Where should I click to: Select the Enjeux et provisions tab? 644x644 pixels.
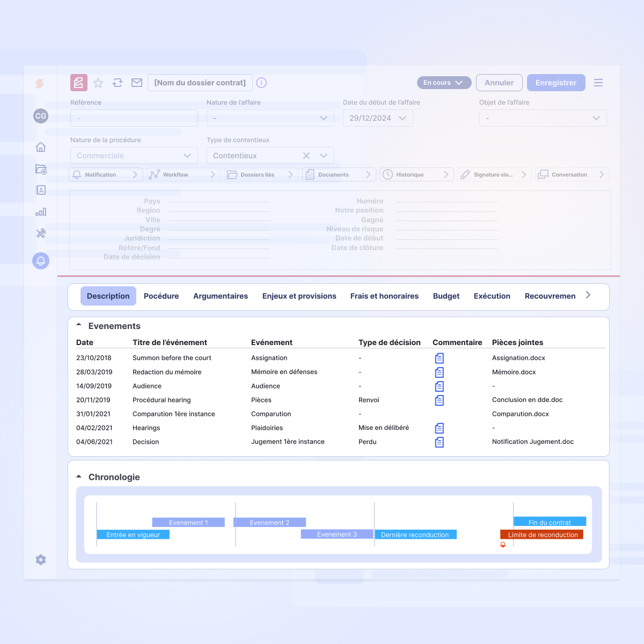click(x=299, y=296)
